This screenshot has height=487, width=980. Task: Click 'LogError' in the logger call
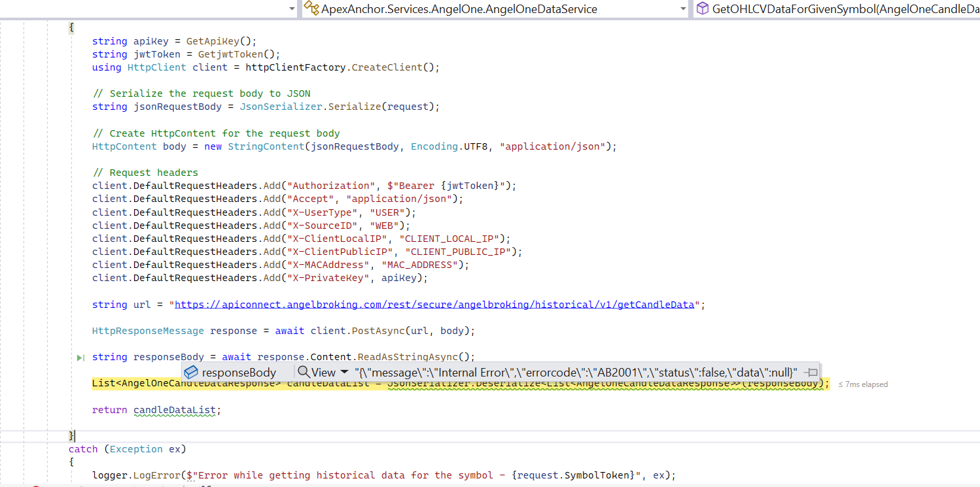[157, 475]
